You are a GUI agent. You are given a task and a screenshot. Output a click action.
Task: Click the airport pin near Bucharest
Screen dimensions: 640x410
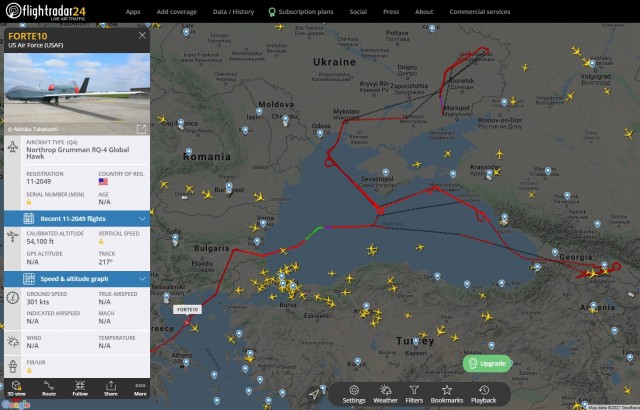click(229, 186)
